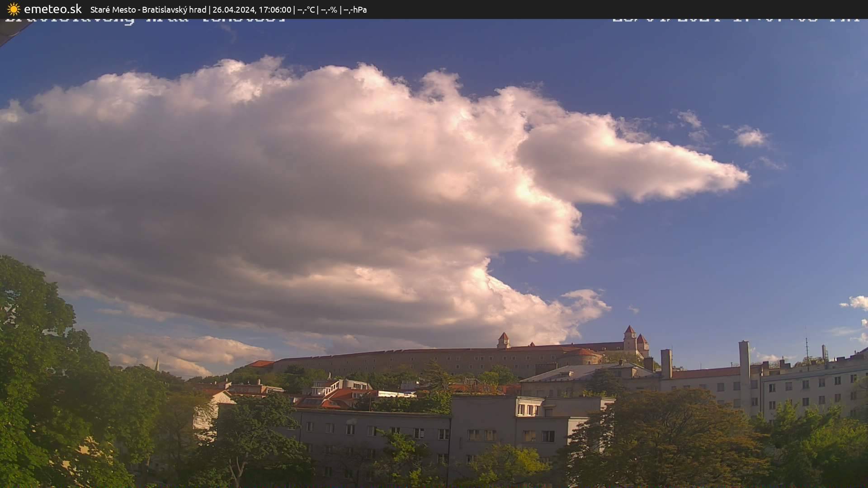The width and height of the screenshot is (868, 488).
Task: Click the sun icon in the emeteo.sk logo
Action: [x=14, y=9]
